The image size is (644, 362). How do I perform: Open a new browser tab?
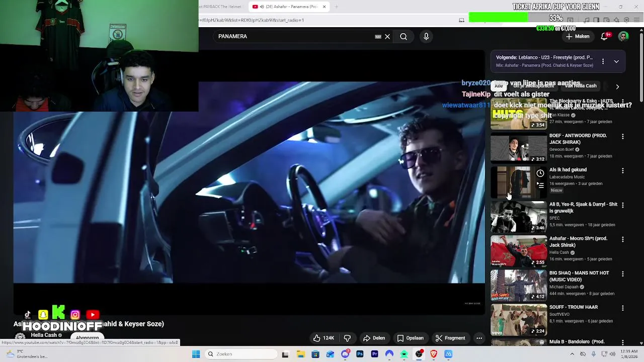tap(337, 7)
